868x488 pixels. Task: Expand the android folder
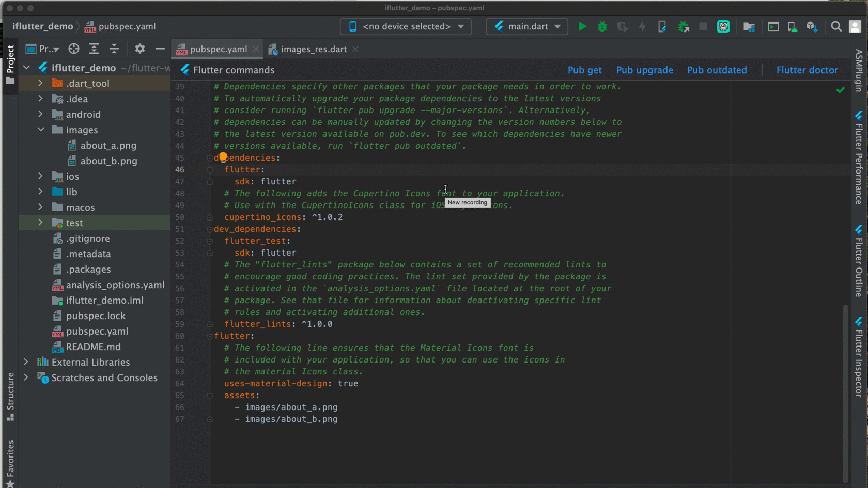(x=40, y=114)
